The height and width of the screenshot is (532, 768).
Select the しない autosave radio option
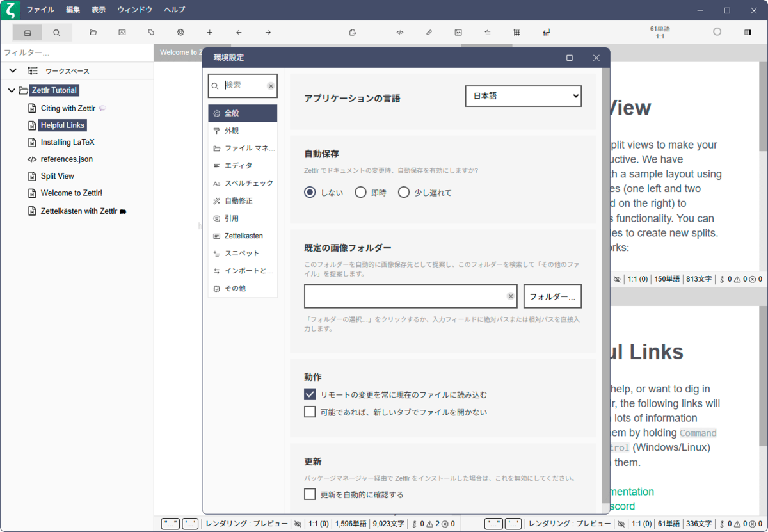click(x=310, y=192)
